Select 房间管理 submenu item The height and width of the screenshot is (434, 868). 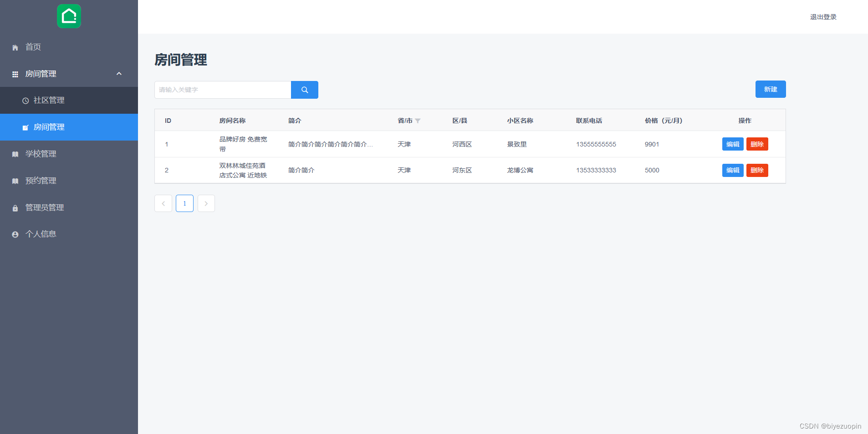pyautogui.click(x=69, y=127)
